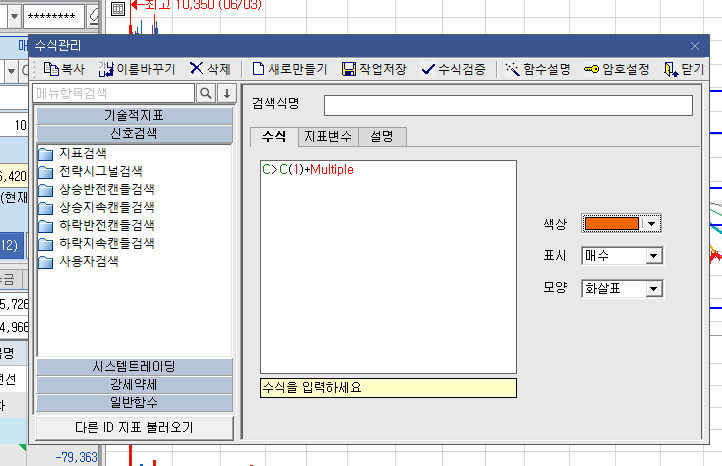Search menu items with magnifier icon
The image size is (722, 466).
click(206, 93)
